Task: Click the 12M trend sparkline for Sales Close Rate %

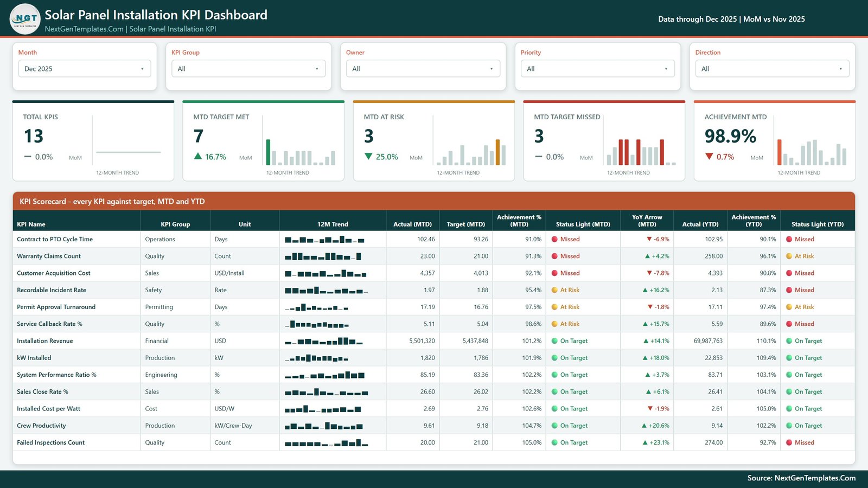Action: tap(326, 392)
